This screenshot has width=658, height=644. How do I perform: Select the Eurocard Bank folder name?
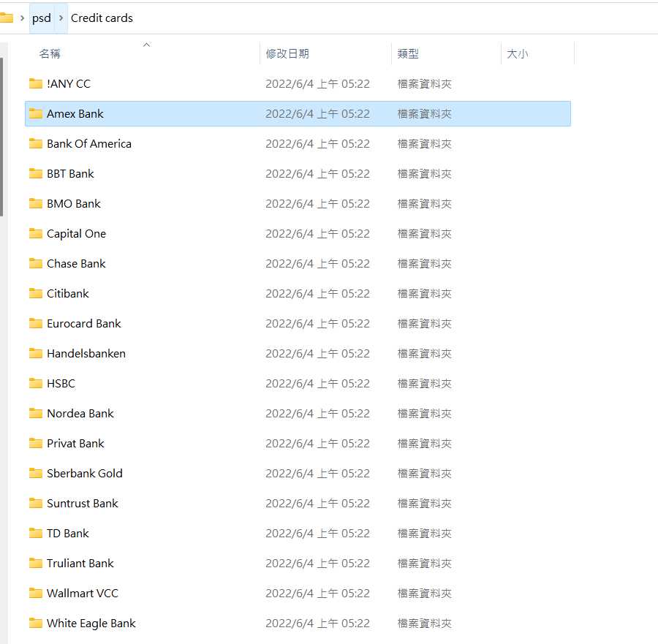click(x=84, y=324)
